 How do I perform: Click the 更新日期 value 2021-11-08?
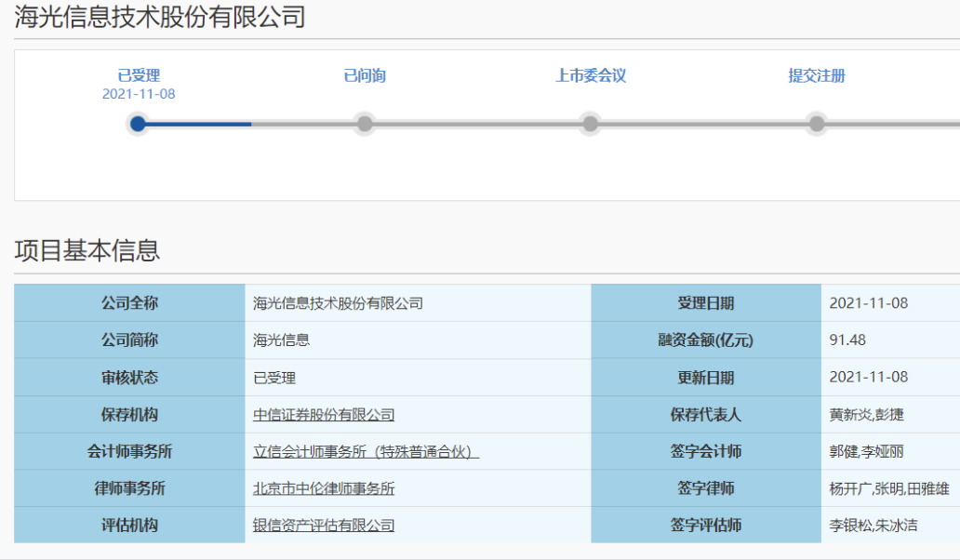pos(868,377)
